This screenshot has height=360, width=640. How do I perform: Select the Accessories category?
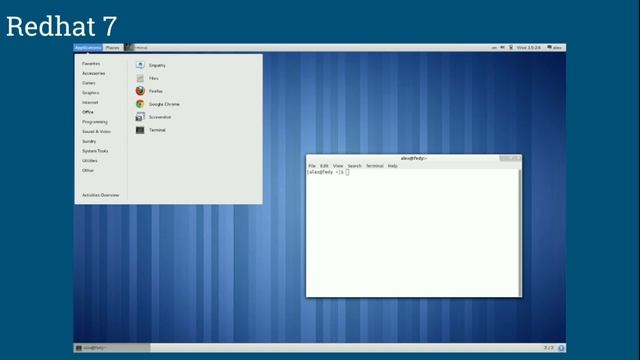[x=93, y=73]
